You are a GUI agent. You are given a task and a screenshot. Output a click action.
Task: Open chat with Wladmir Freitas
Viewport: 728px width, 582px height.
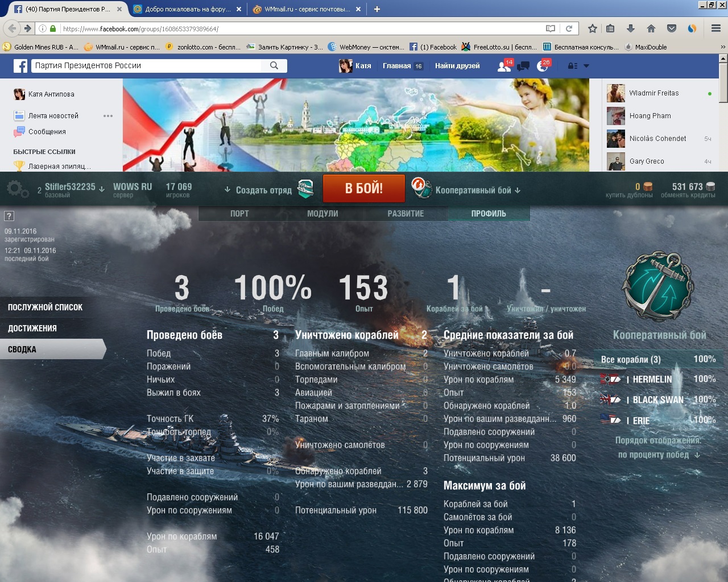[x=660, y=93]
